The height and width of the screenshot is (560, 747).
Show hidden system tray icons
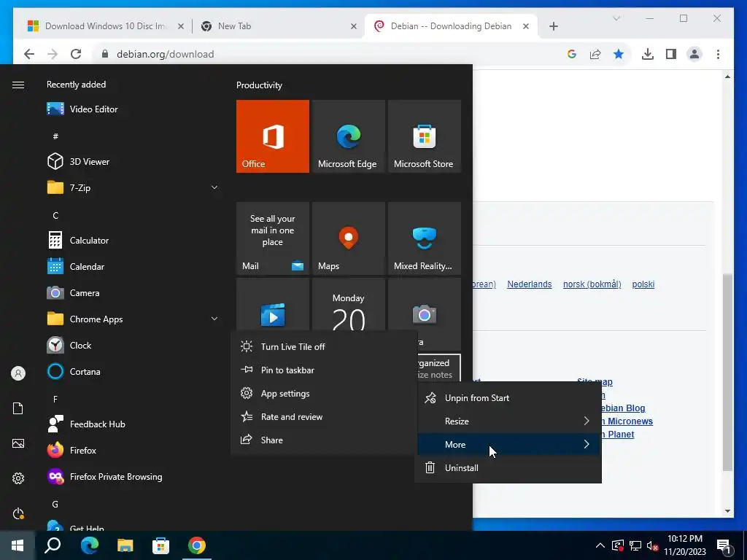coord(600,545)
